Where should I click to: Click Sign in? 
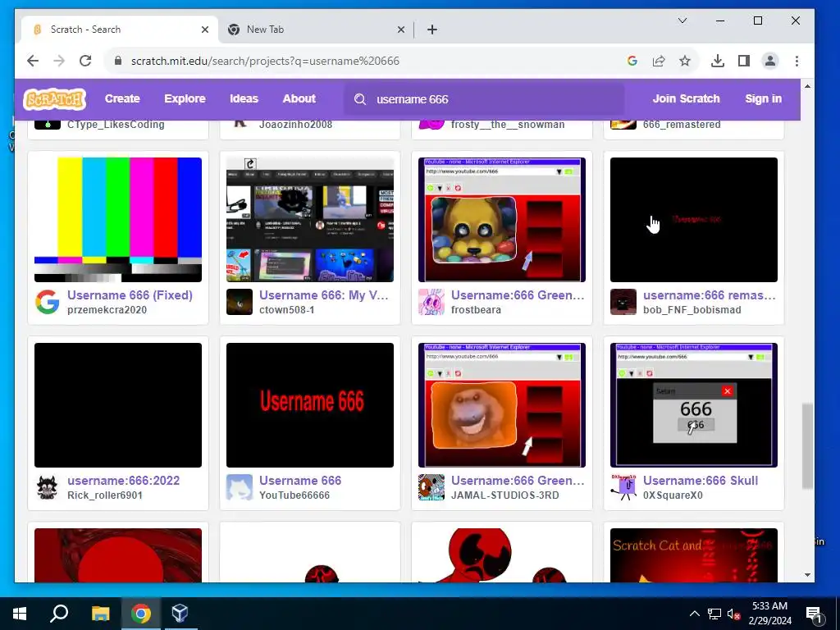pyautogui.click(x=763, y=98)
